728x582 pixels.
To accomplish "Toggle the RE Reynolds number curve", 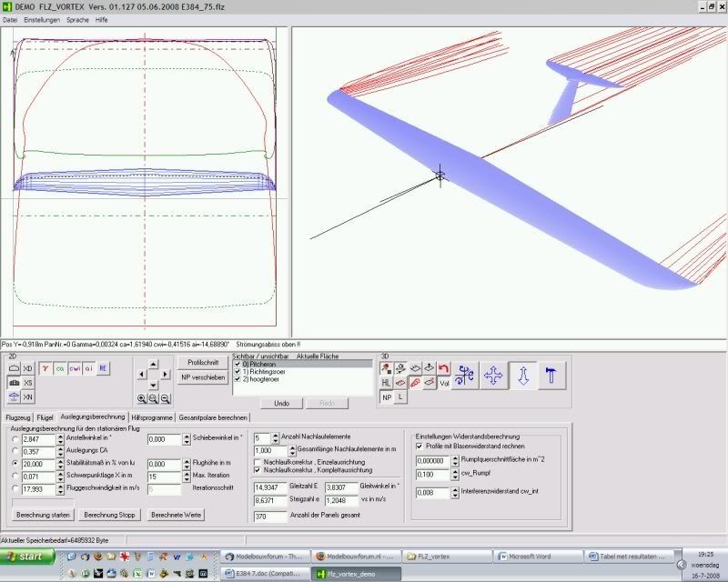I will 103,368.
